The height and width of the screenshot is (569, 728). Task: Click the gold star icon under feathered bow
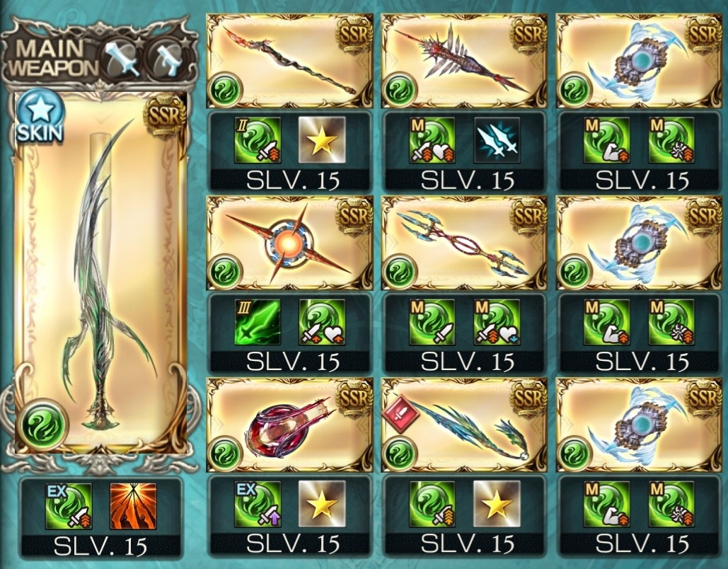(497, 504)
